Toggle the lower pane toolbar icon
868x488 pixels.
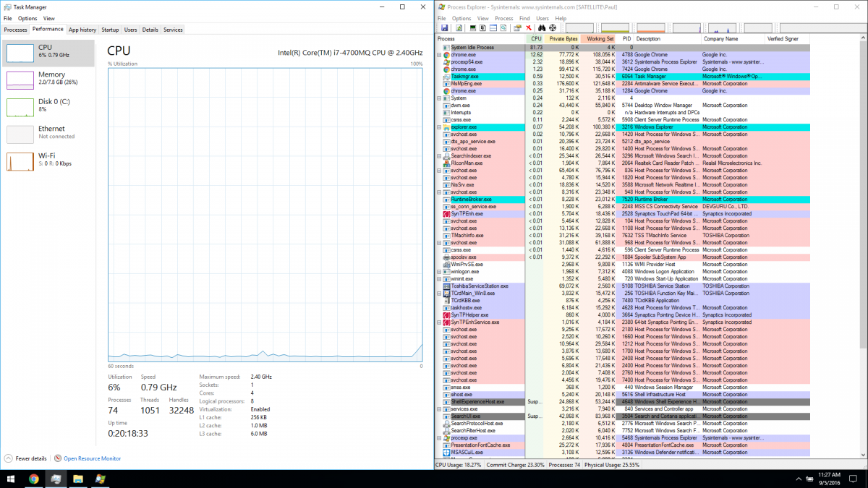pos(493,28)
